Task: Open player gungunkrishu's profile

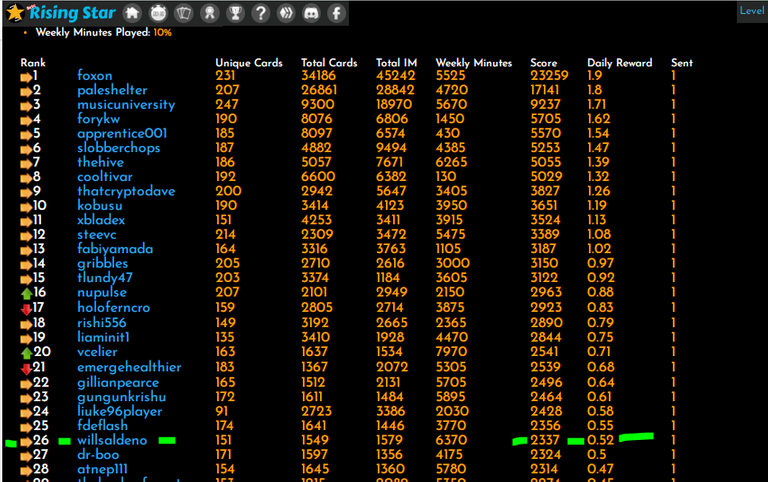Action: [x=121, y=397]
